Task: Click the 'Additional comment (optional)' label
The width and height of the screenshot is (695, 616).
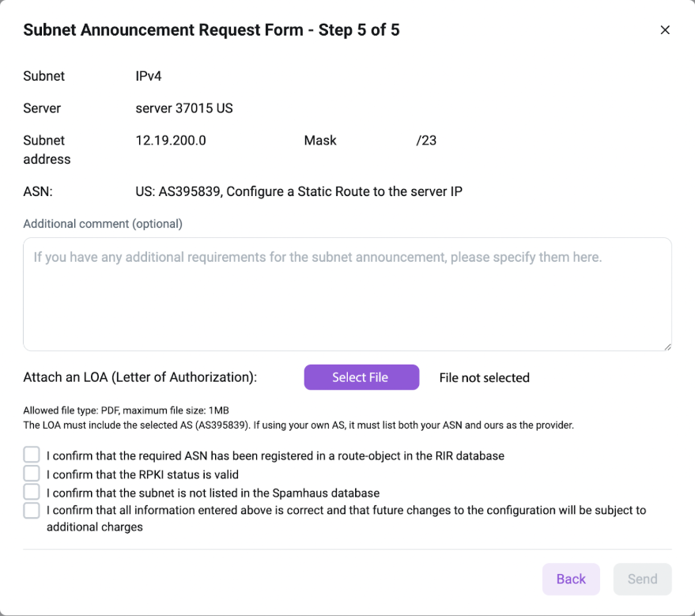Action: tap(103, 224)
